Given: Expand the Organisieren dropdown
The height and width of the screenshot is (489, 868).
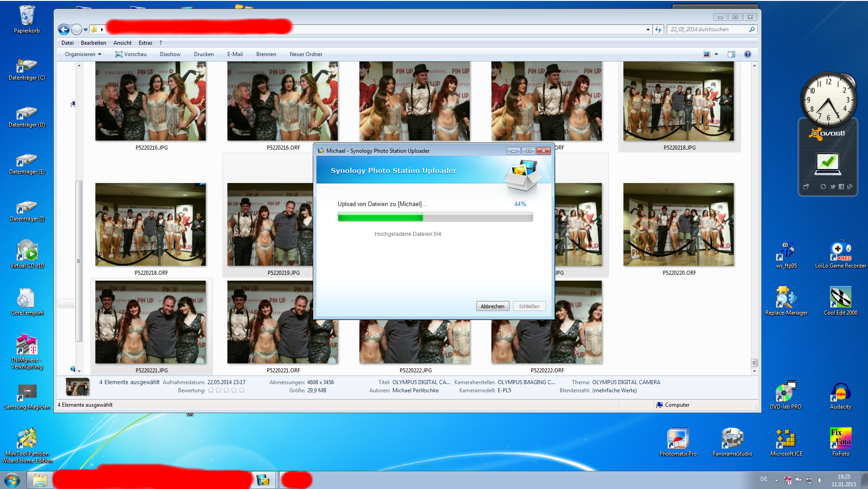Looking at the screenshot, I should [83, 54].
